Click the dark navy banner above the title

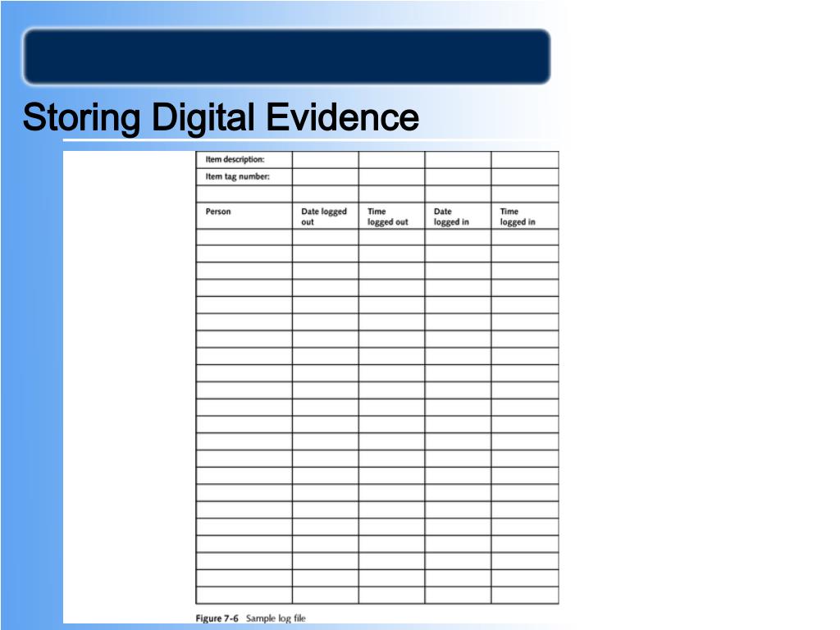pos(286,57)
